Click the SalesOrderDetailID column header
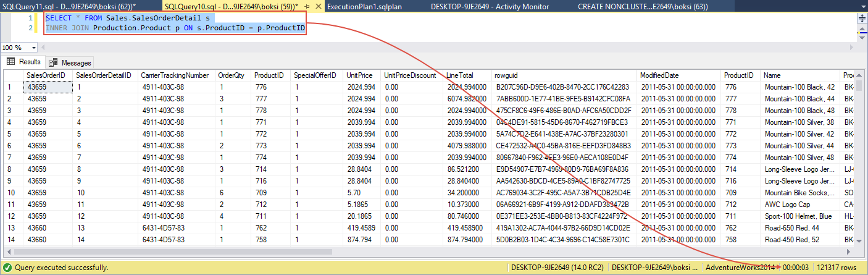 pyautogui.click(x=104, y=75)
